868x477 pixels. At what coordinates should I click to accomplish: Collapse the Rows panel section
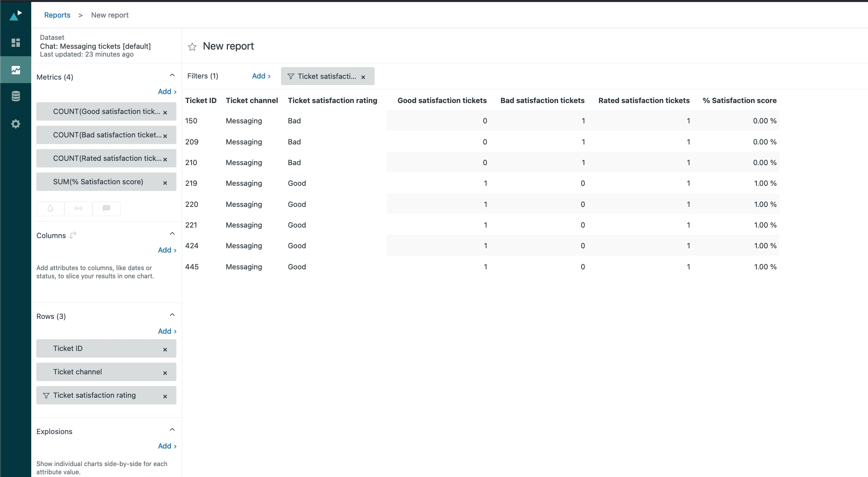point(172,315)
